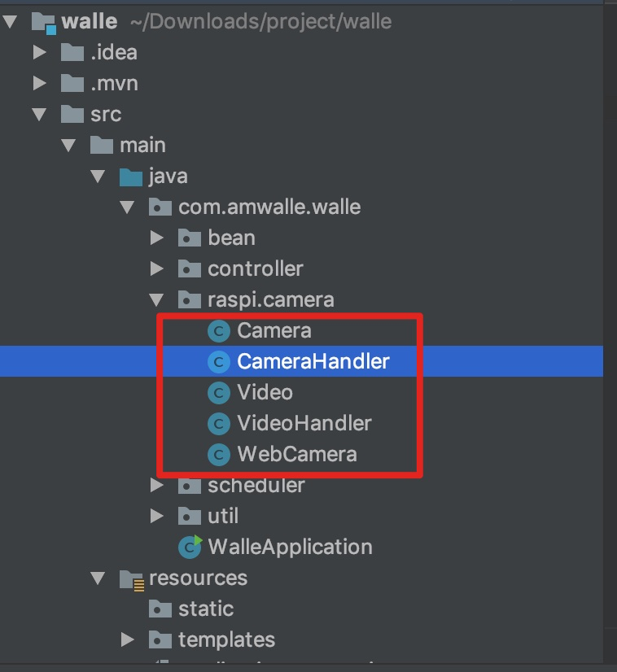Select the VideoHandler class file

click(x=304, y=424)
